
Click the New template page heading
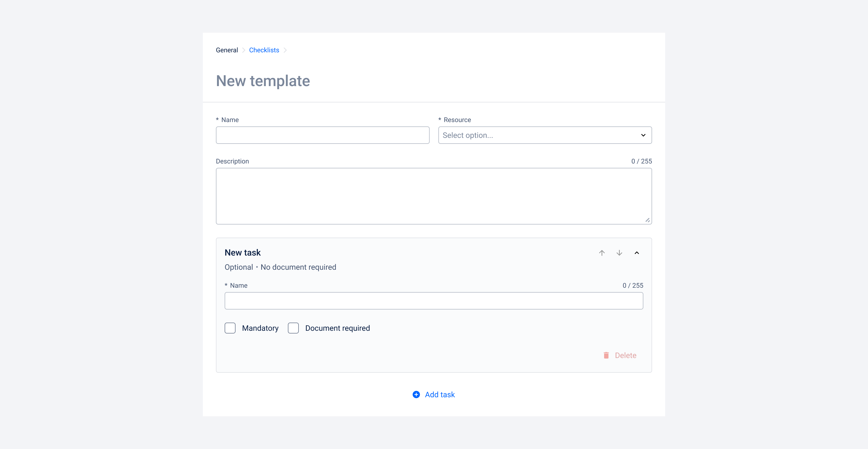(263, 81)
